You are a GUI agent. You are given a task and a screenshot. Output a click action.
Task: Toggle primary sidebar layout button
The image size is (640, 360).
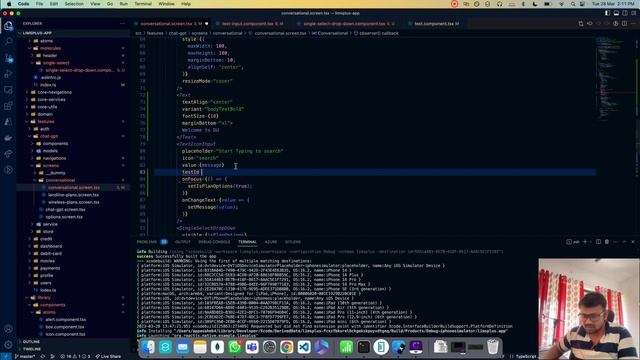[608, 13]
